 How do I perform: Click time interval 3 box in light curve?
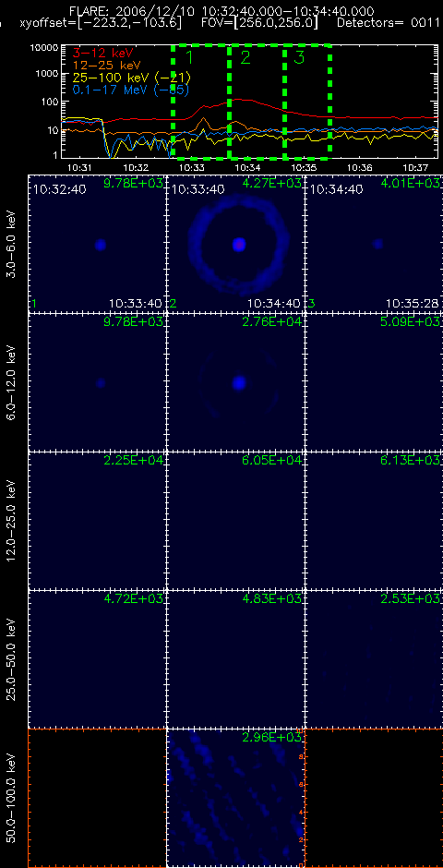[x=307, y=98]
